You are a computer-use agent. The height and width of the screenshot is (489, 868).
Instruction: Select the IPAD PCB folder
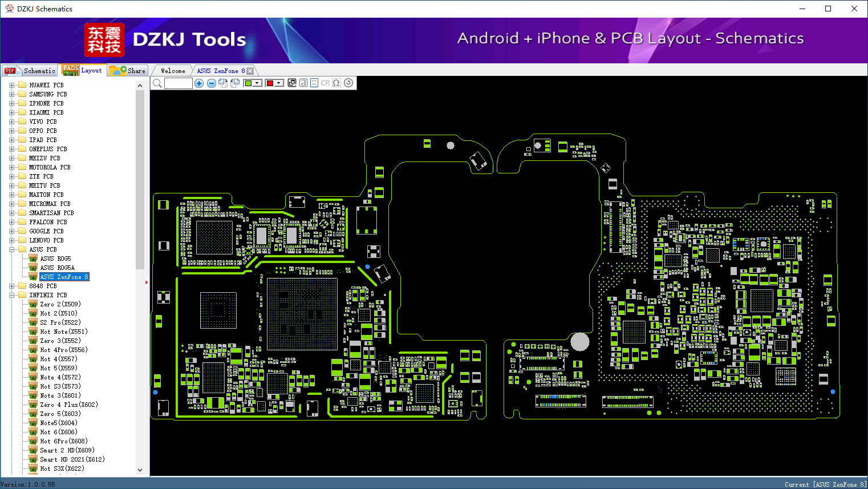point(43,140)
